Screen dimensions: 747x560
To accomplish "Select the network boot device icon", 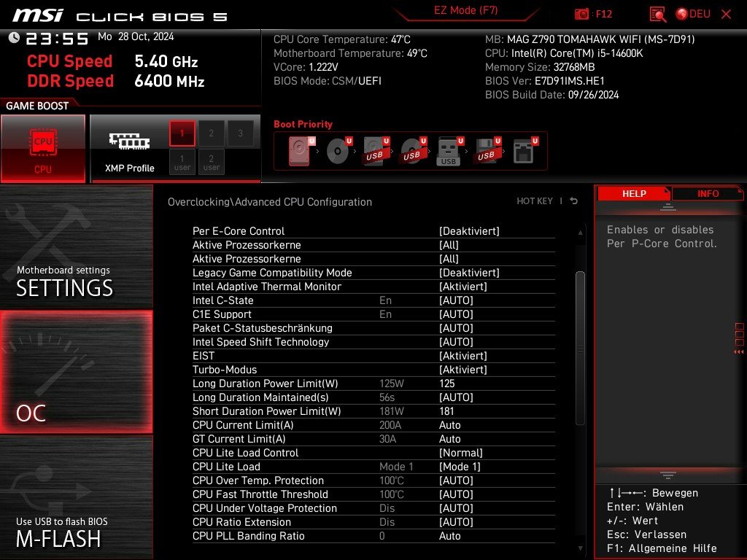I will coord(525,151).
